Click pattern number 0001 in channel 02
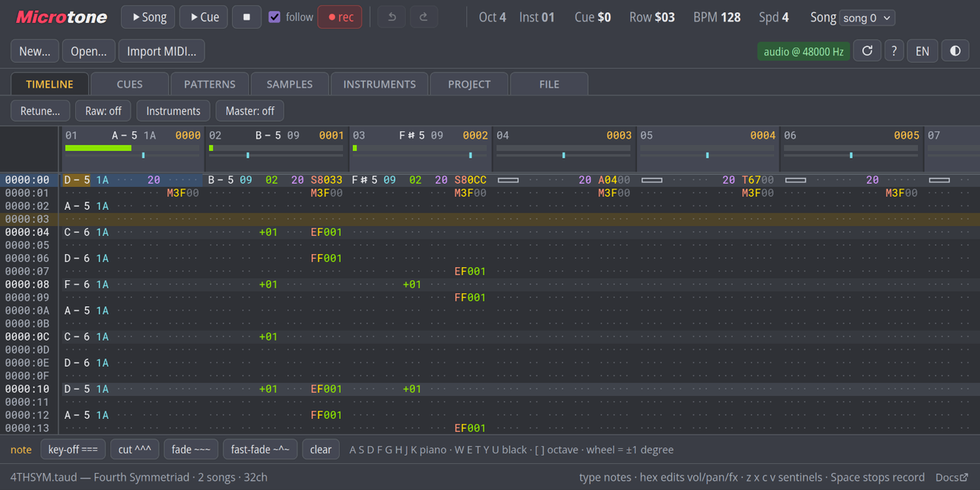This screenshot has height=490, width=980. pyautogui.click(x=332, y=136)
